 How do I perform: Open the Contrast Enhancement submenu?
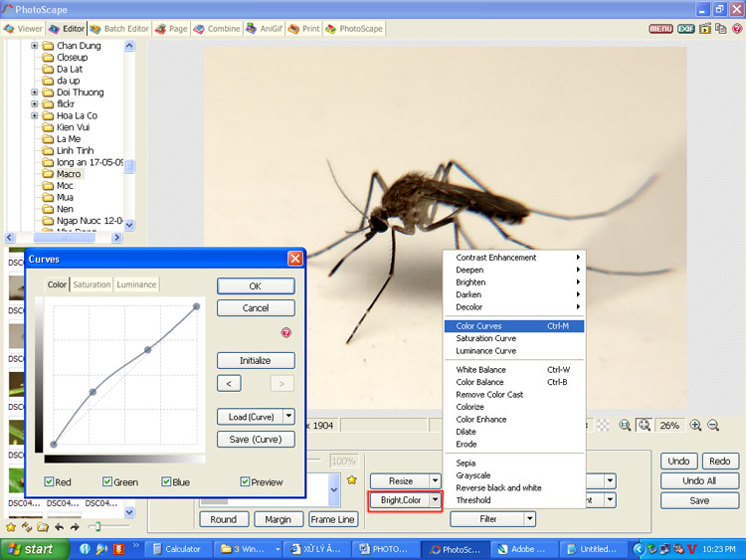[514, 258]
